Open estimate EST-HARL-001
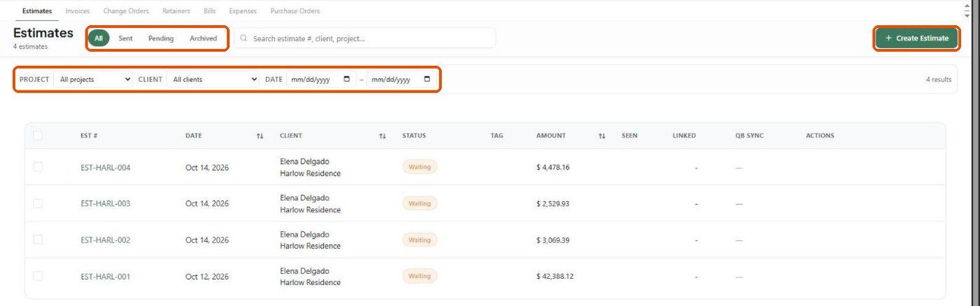 [106, 277]
